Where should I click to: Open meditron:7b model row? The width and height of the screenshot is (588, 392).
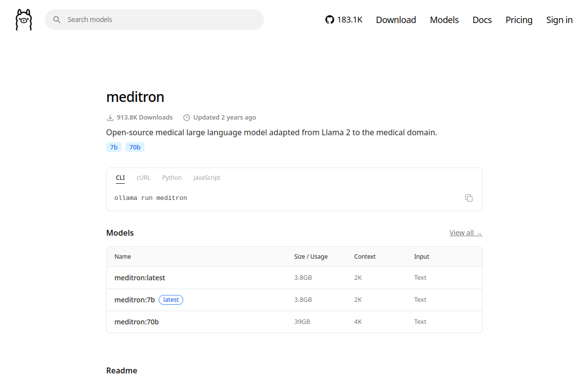(x=294, y=300)
